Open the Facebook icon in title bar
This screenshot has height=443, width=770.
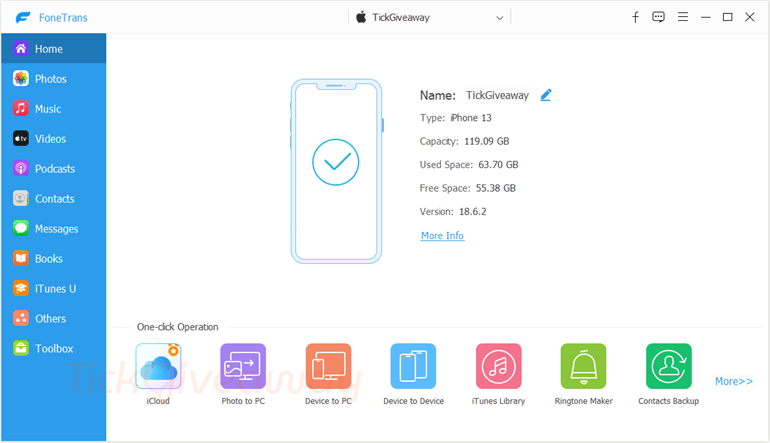point(635,17)
